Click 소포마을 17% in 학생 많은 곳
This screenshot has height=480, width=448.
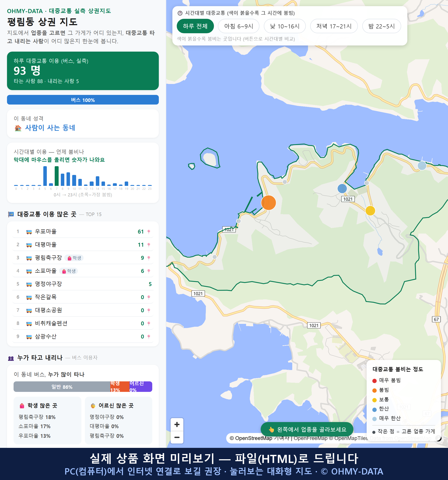tap(35, 426)
